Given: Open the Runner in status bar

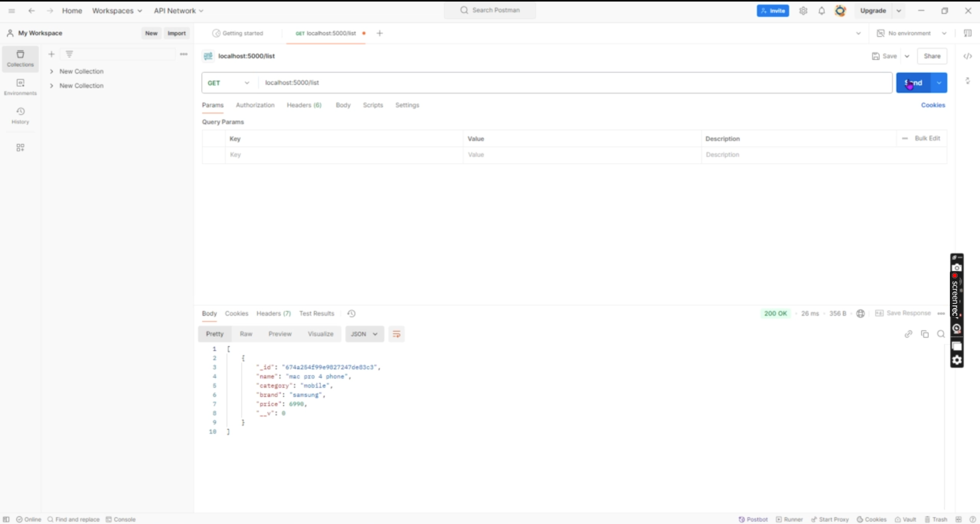Looking at the screenshot, I should (790, 519).
